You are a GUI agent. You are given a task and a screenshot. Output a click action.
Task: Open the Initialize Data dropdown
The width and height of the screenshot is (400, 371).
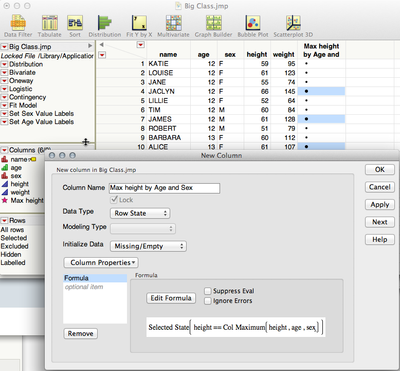click(x=148, y=246)
